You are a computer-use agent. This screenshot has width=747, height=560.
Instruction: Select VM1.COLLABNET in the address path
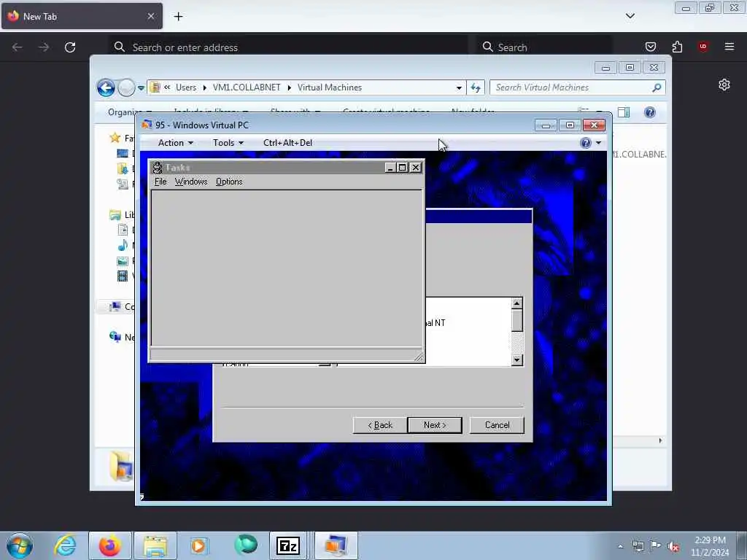coord(247,87)
